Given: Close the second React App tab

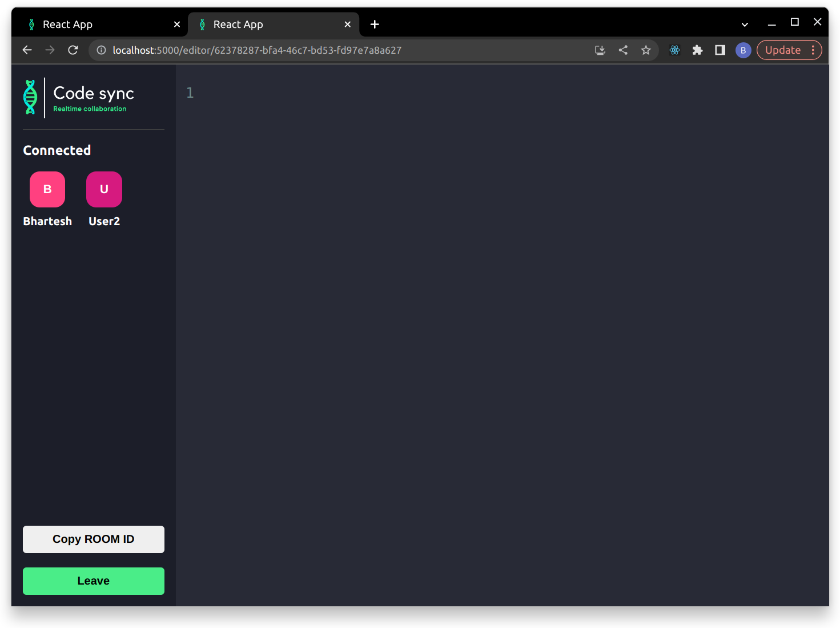Looking at the screenshot, I should pos(347,24).
